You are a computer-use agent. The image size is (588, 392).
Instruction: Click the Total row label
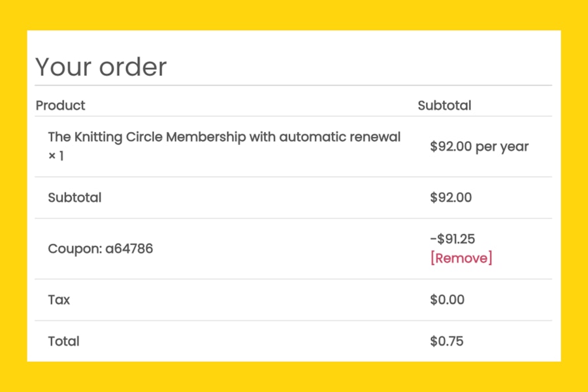pyautogui.click(x=64, y=341)
